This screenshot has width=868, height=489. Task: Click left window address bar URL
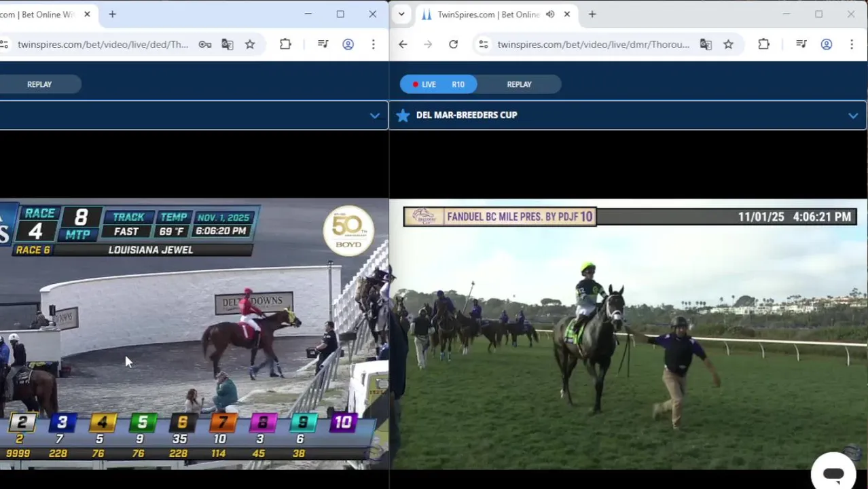(103, 44)
